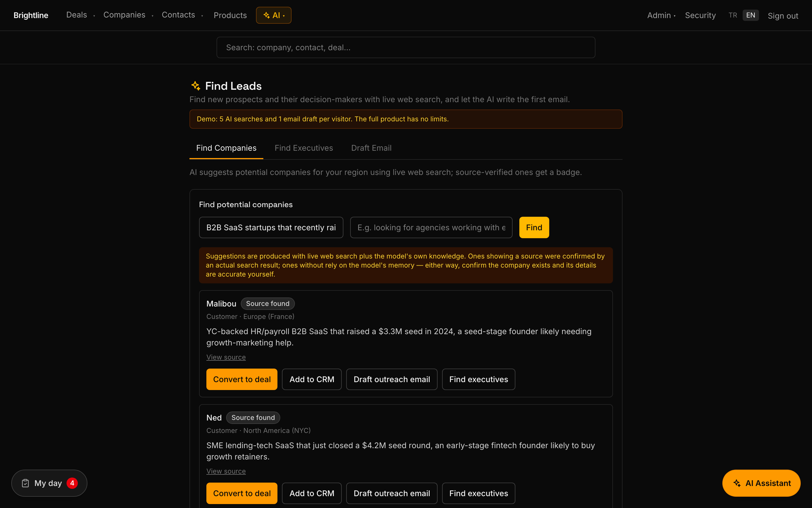
Task: Click the 'Find potential companies' heading
Action: pos(246,205)
